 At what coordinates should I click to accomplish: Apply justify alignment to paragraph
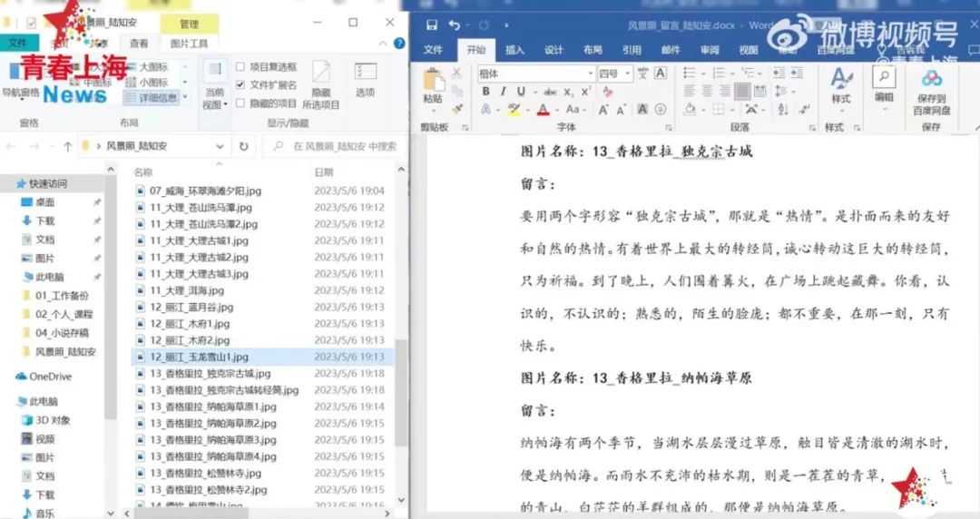click(x=742, y=92)
